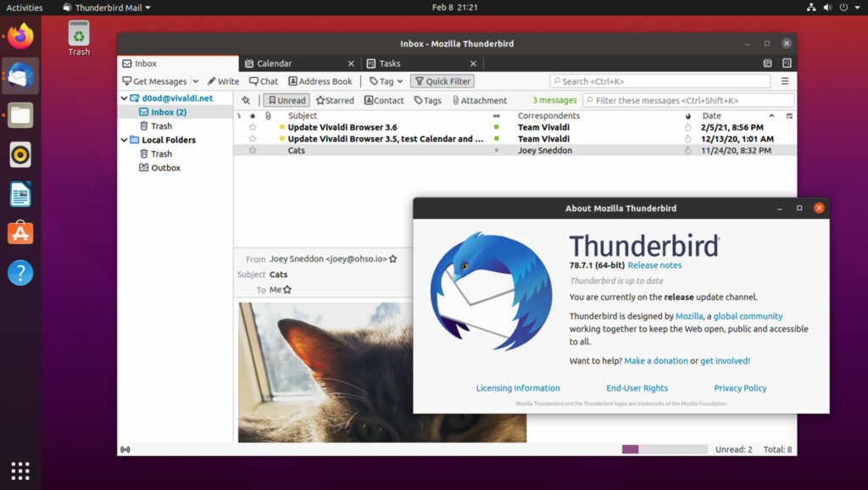Open LibreOffice Writer from the dock
This screenshot has height=490, width=868.
(x=20, y=194)
